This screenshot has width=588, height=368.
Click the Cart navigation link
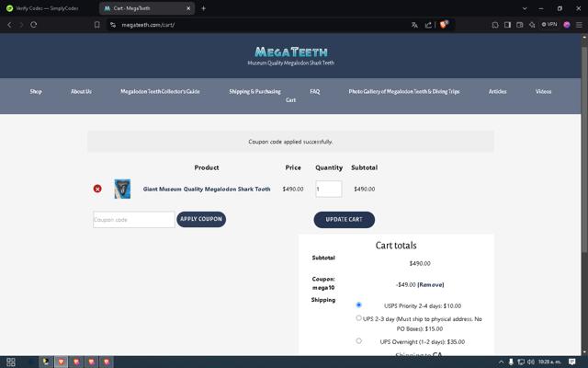pyautogui.click(x=290, y=100)
